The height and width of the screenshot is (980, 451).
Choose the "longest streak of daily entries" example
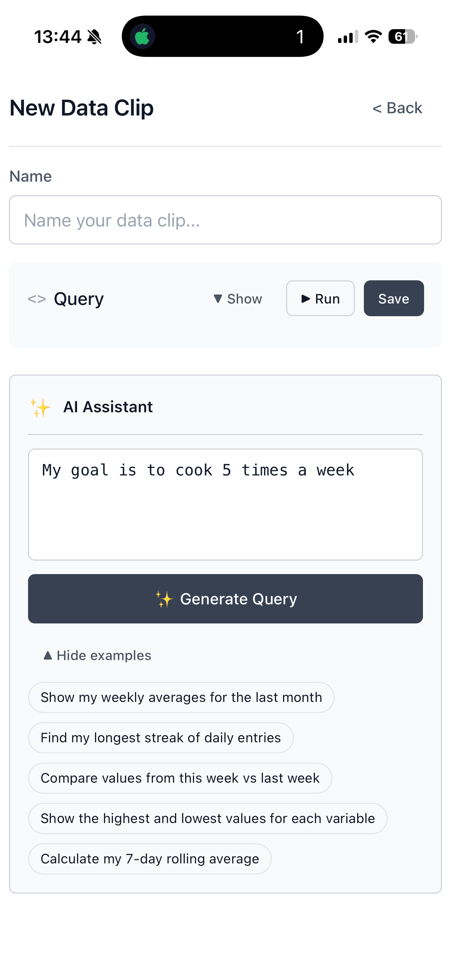(x=160, y=738)
